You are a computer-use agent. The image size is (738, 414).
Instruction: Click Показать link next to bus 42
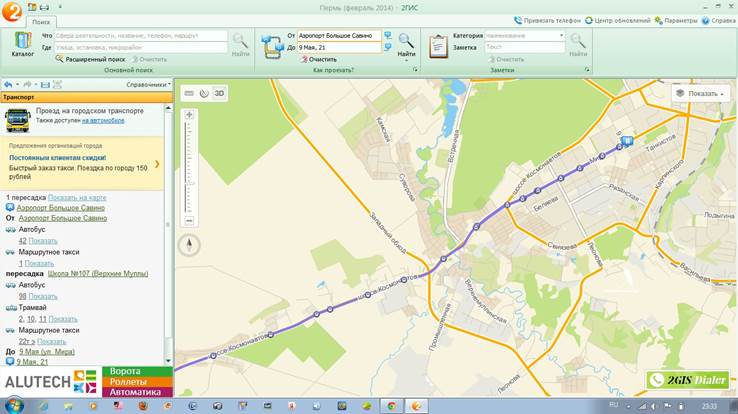click(x=43, y=241)
